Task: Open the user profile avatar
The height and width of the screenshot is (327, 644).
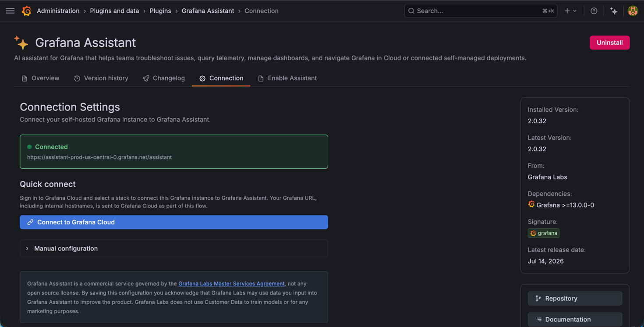Action: (633, 11)
